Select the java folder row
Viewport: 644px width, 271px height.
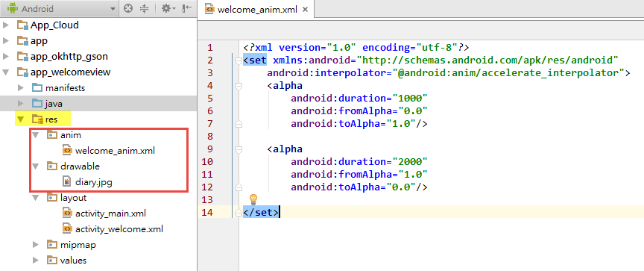click(x=98, y=104)
